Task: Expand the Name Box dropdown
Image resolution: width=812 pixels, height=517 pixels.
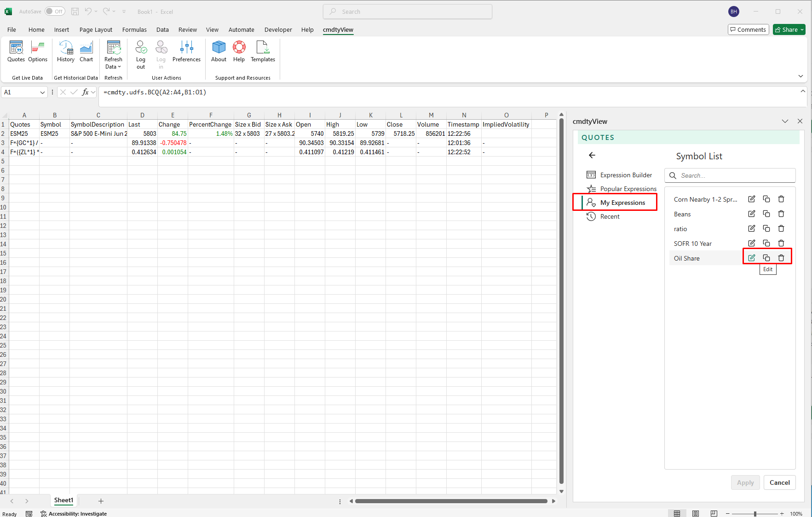Action: 42,92
